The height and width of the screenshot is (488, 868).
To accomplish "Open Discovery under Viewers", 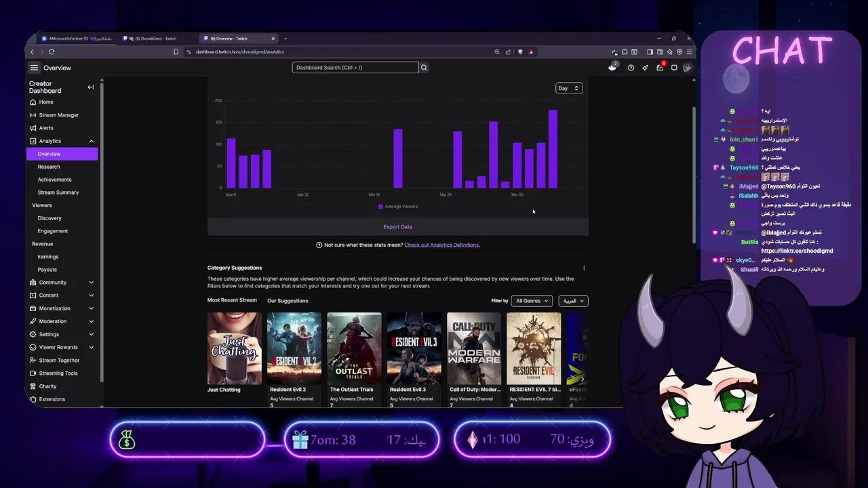I will 50,218.
